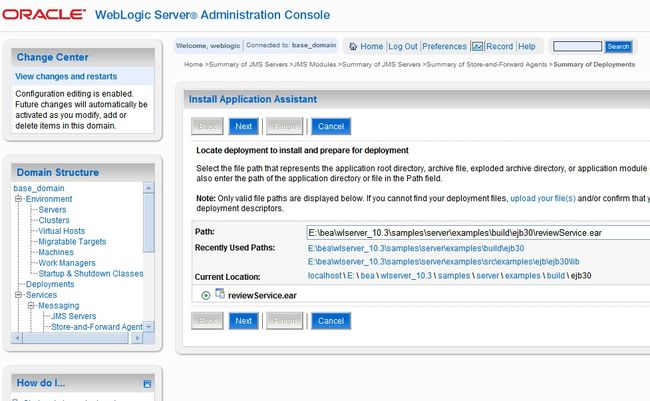Collapse the Services tree node
The width and height of the screenshot is (650, 401).
pyautogui.click(x=18, y=295)
